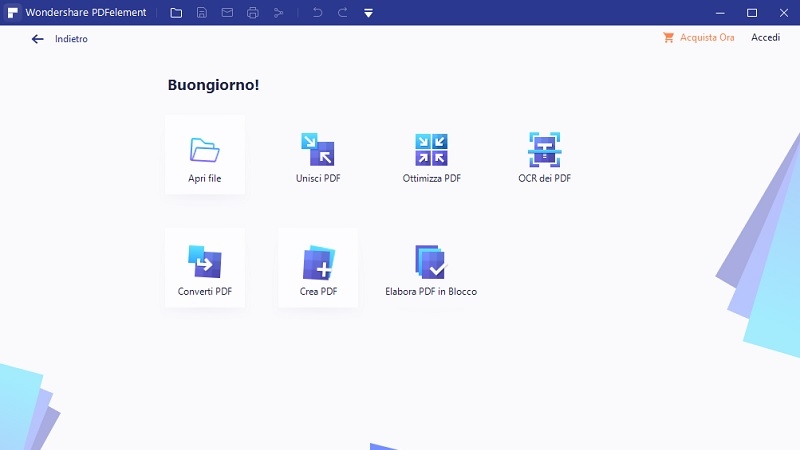This screenshot has width=800, height=450.
Task: Click the Crea PDF tile
Action: [318, 268]
